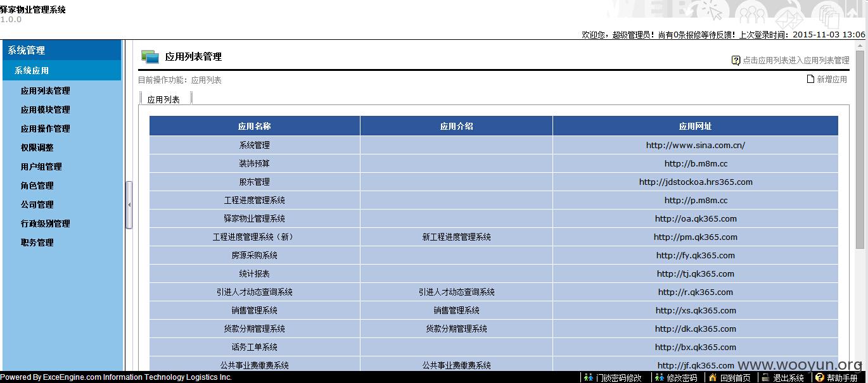Viewport: 868px width, 383px height.
Task: Click the 应用网址 column header
Action: [x=696, y=126]
